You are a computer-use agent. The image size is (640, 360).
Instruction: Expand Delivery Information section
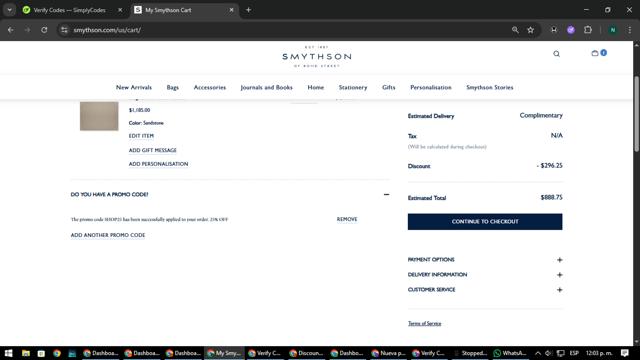click(x=559, y=275)
